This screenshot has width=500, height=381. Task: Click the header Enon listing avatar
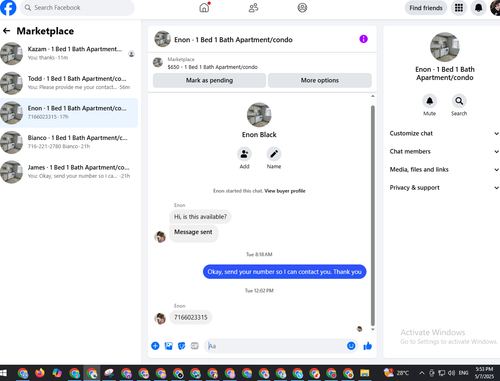(x=162, y=39)
